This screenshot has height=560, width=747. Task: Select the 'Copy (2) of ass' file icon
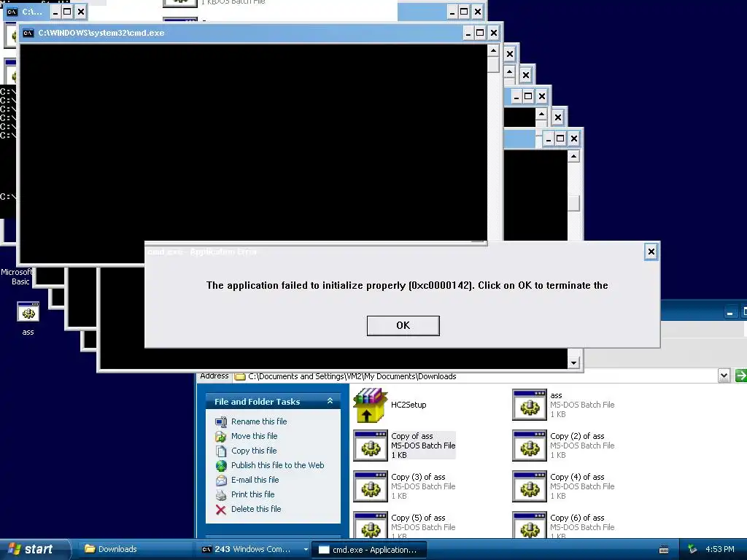click(x=530, y=446)
